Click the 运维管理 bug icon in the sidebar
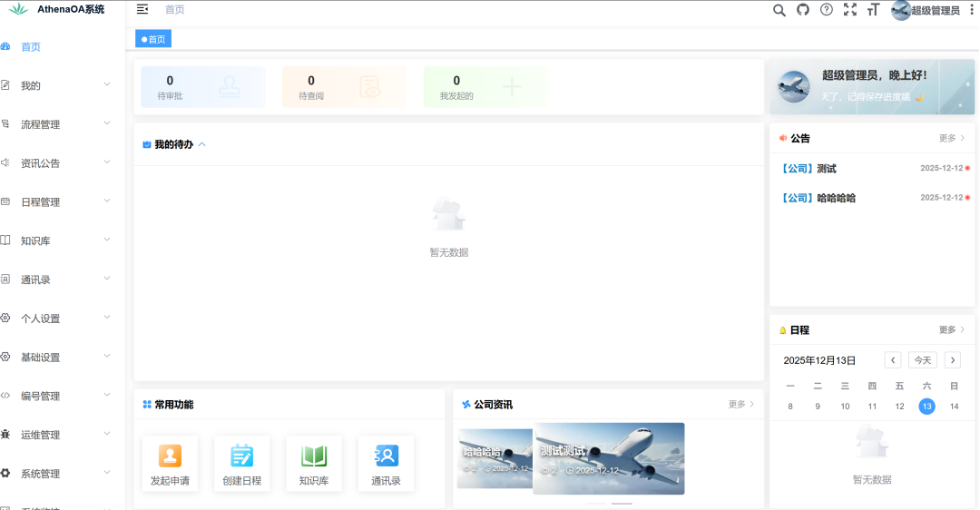Viewport: 980px width, 510px height. 5,434
